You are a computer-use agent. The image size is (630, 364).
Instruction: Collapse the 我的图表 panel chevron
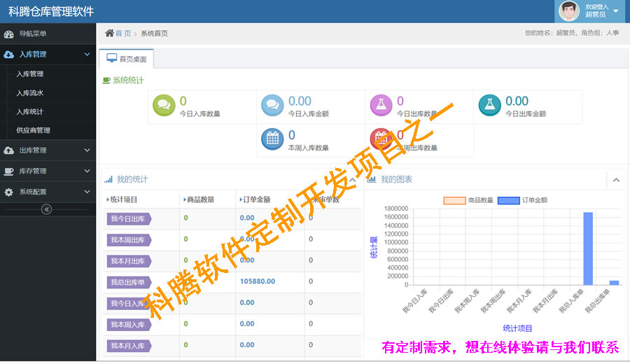tap(616, 180)
